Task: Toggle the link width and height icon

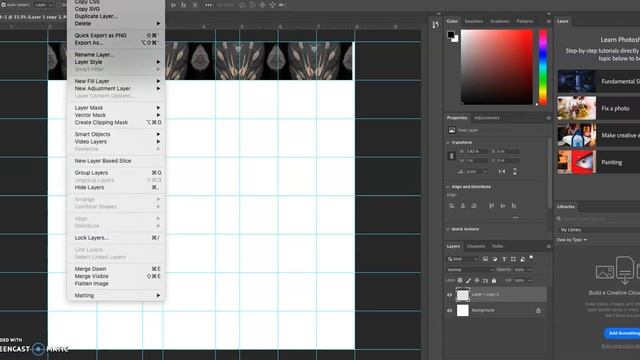Action: click(451, 156)
